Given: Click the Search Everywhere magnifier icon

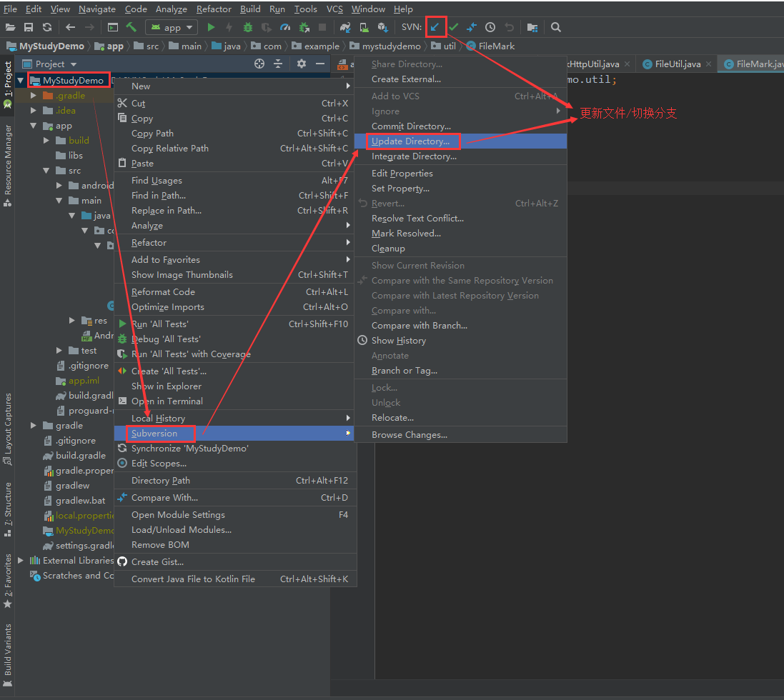Looking at the screenshot, I should pyautogui.click(x=555, y=27).
